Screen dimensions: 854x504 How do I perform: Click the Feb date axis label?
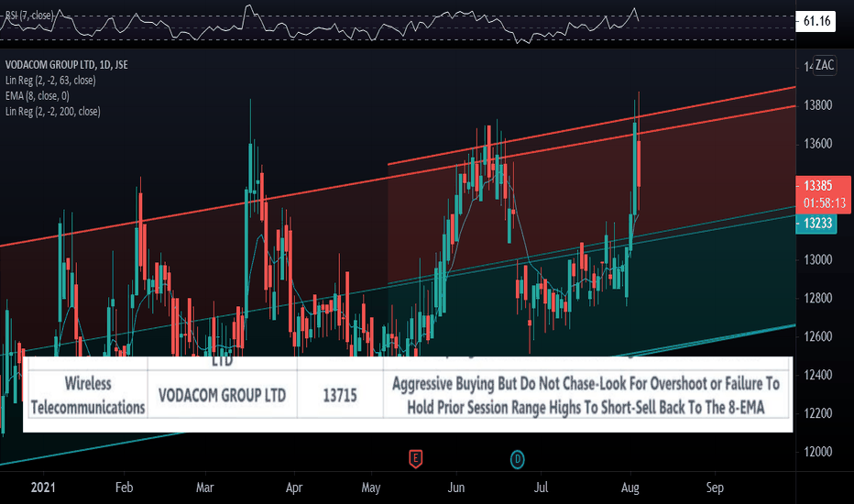pyautogui.click(x=125, y=488)
